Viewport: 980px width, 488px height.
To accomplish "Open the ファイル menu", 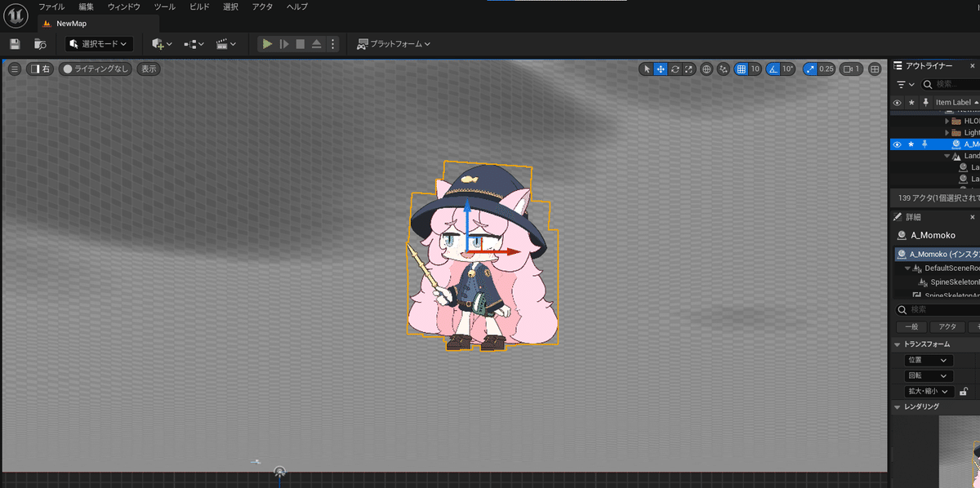I will point(51,7).
